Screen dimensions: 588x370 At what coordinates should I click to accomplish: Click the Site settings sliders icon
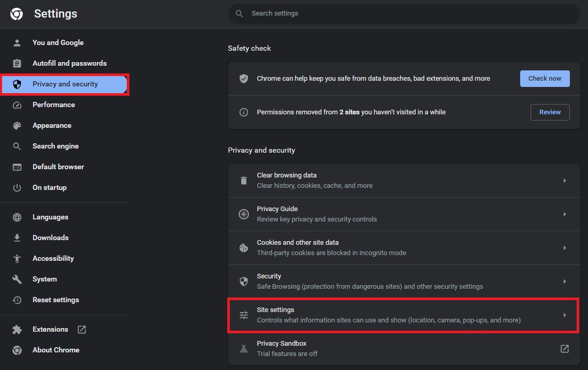(244, 315)
